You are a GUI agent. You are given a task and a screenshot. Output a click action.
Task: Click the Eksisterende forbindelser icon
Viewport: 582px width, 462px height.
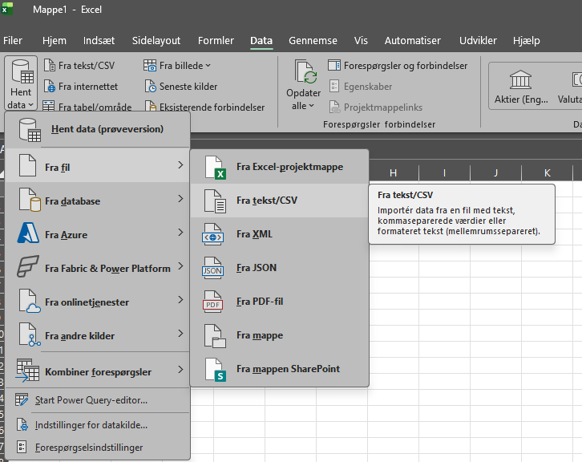[150, 106]
